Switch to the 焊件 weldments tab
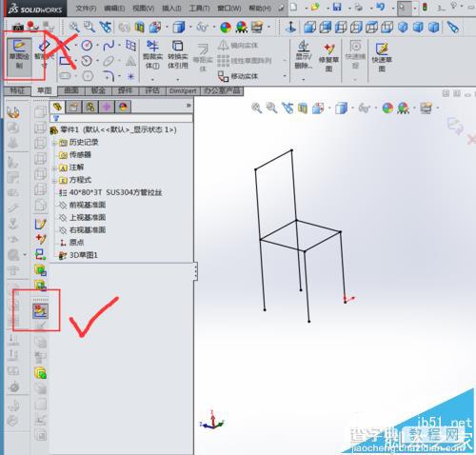The width and height of the screenshot is (476, 455). (x=125, y=90)
